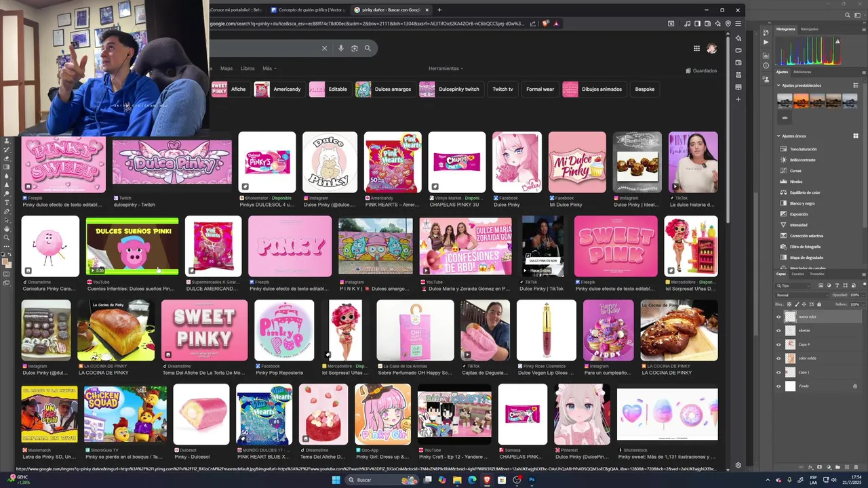Select the Pen tool in Photoshop

pyautogui.click(x=7, y=211)
